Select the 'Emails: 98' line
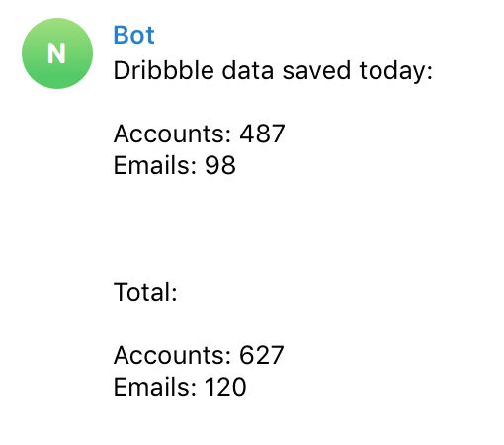This screenshot has height=445, width=504. pos(175,165)
